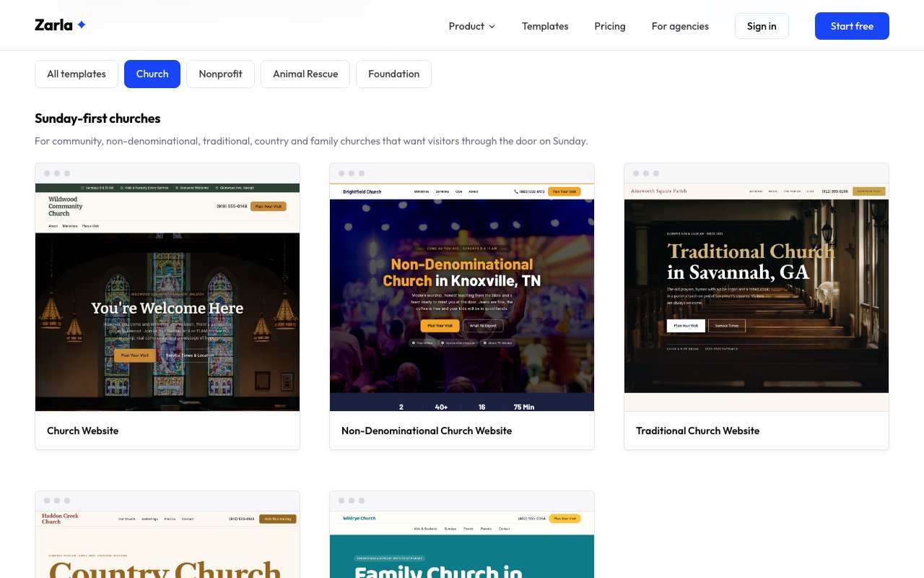This screenshot has width=924, height=578.
Task: Click the Church Website card title
Action: pyautogui.click(x=82, y=431)
